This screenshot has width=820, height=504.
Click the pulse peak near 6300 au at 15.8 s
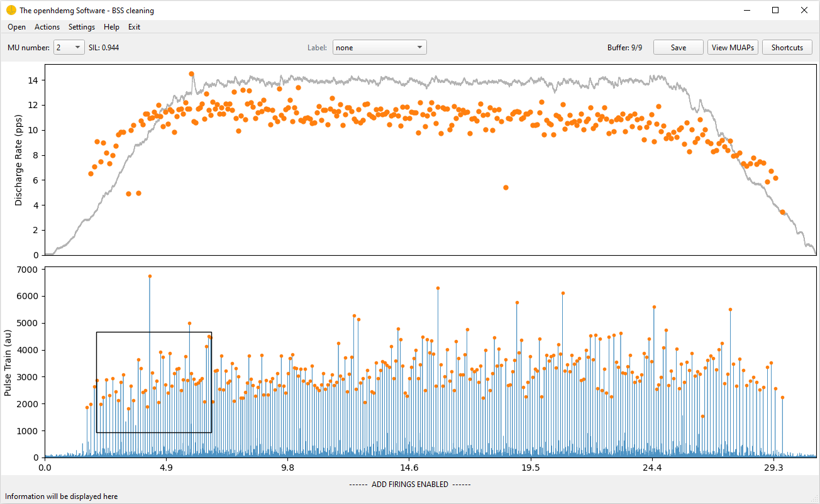coord(438,288)
